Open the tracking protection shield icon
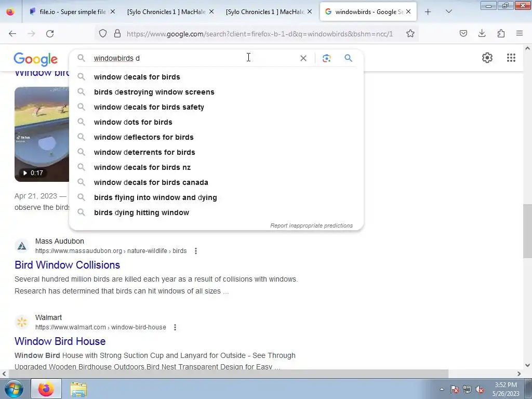 pyautogui.click(x=103, y=33)
